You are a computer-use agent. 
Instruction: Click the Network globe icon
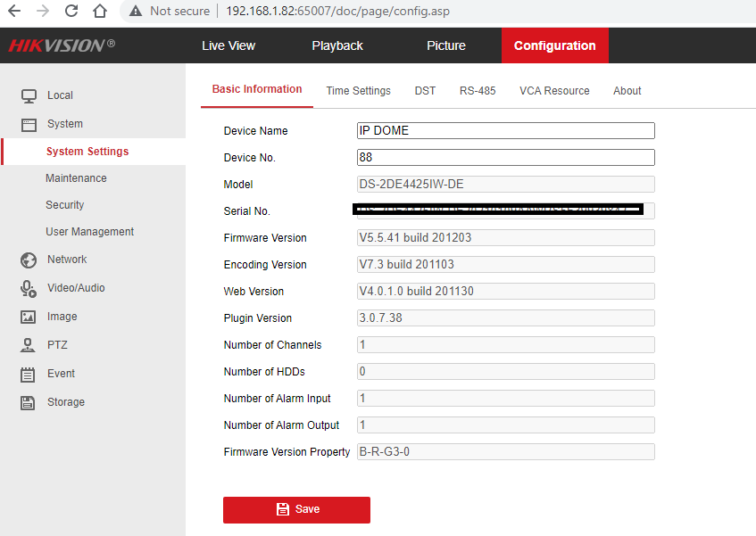(29, 260)
